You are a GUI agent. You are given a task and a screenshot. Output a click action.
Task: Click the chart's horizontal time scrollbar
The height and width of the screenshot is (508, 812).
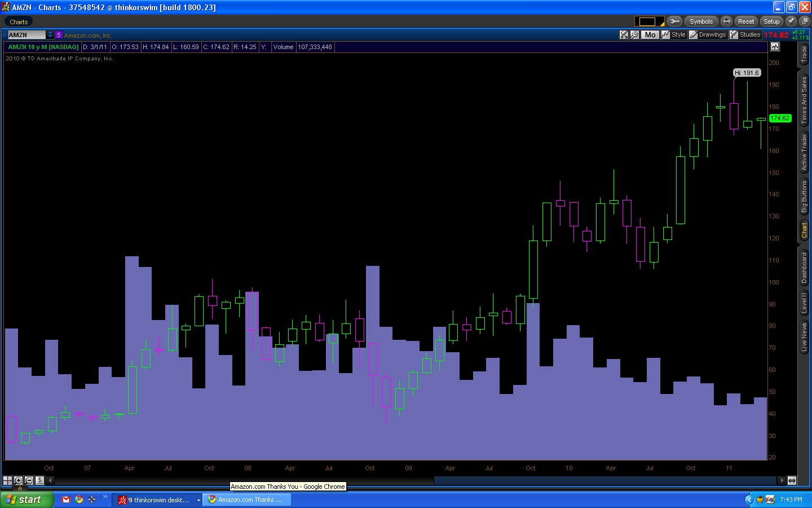604,480
